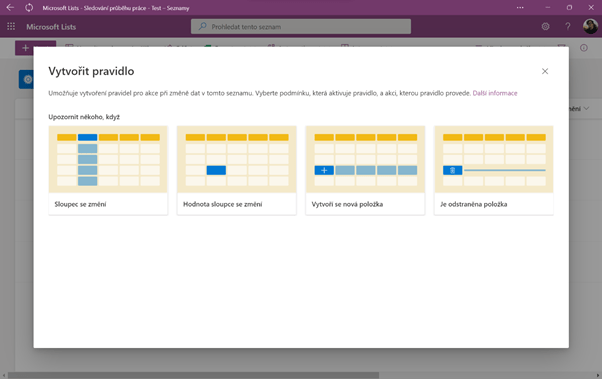Click the horizontal scrollbar at bottom
Screen dimensions: 602x379
pyautogui.click(x=194, y=375)
